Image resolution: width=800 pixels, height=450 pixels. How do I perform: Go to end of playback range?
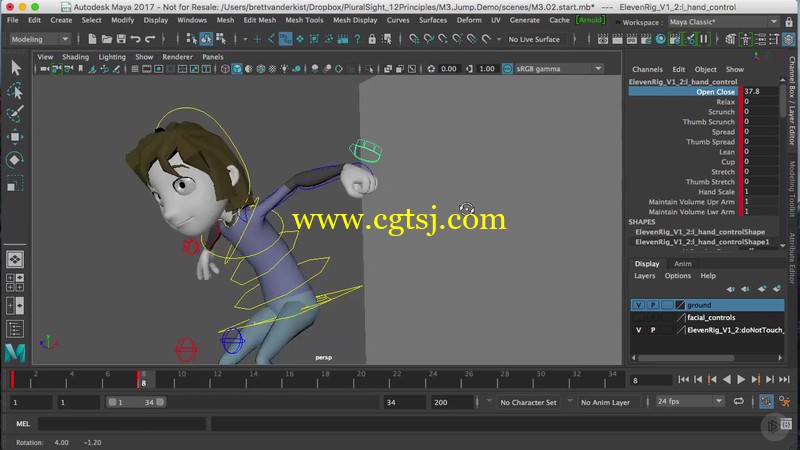click(785, 380)
